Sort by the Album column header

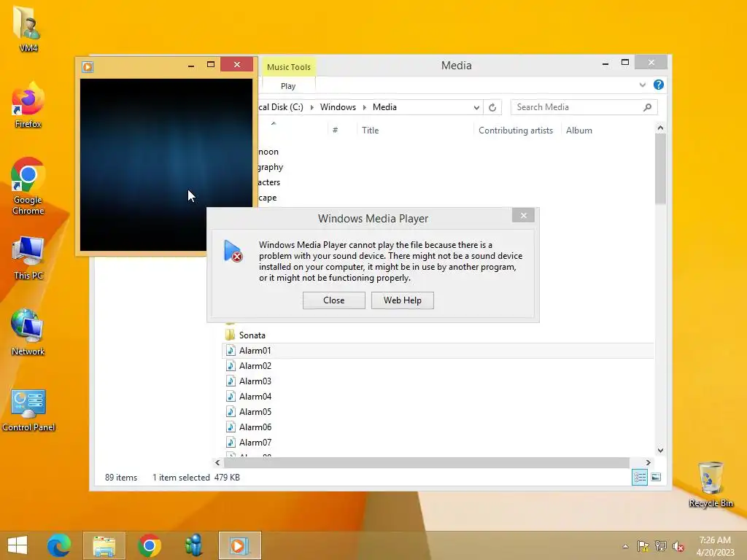578,131
